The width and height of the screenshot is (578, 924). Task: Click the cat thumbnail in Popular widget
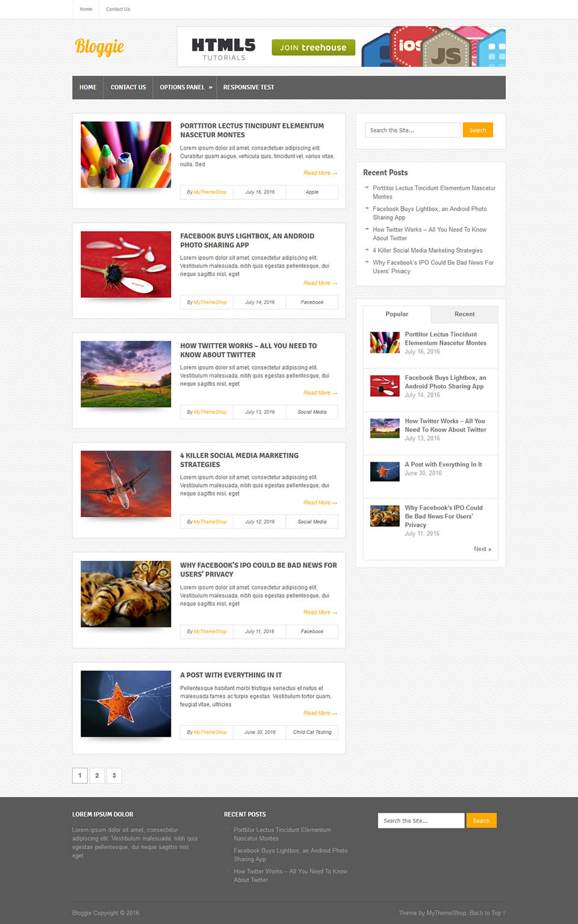[385, 516]
